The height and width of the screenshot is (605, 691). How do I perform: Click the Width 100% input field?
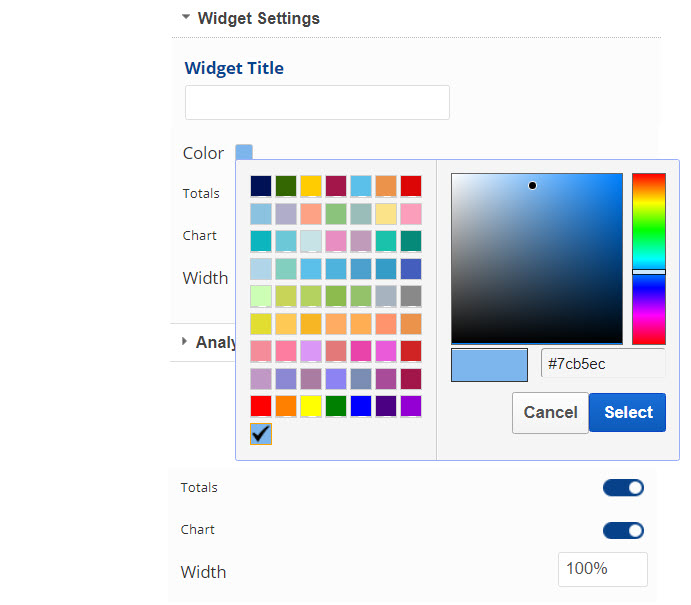pos(602,569)
